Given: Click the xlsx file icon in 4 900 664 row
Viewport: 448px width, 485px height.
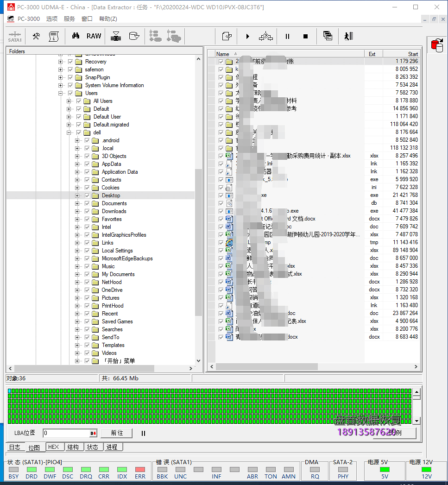Looking at the screenshot, I should [229, 321].
